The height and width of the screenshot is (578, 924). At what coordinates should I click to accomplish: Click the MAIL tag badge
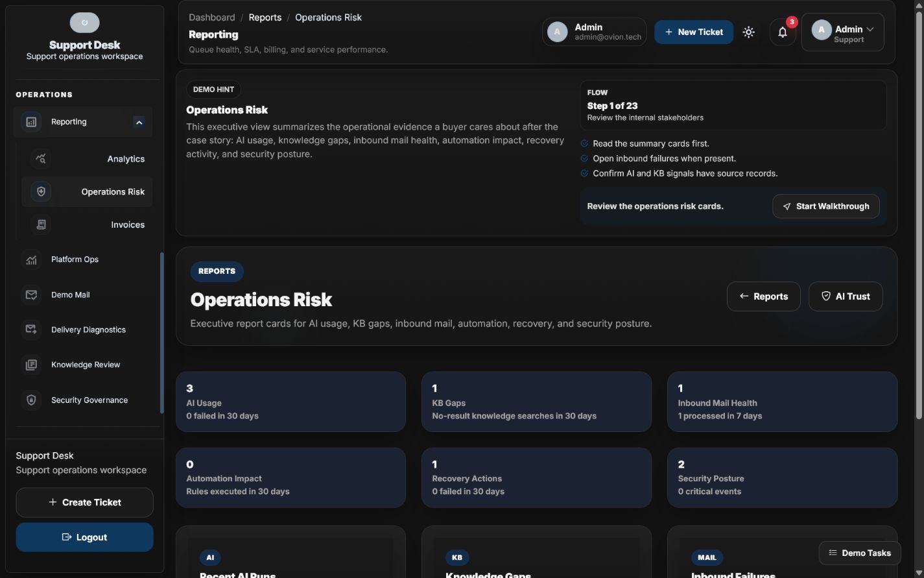(x=707, y=557)
